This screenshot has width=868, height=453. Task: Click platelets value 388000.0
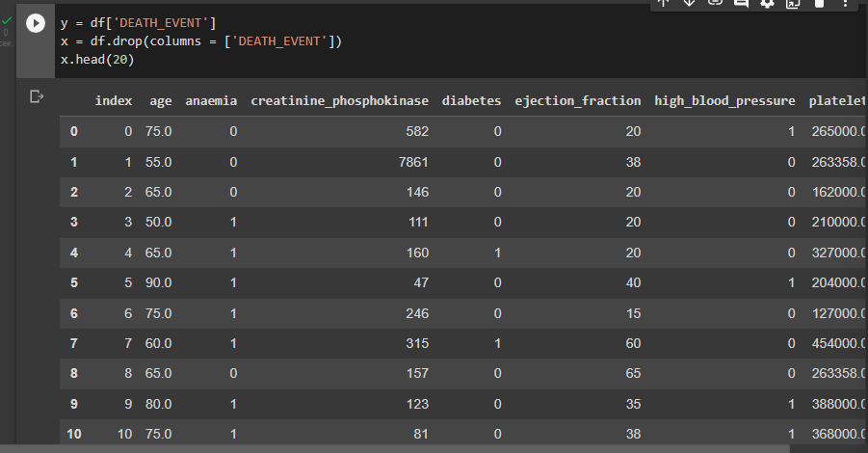click(x=838, y=404)
